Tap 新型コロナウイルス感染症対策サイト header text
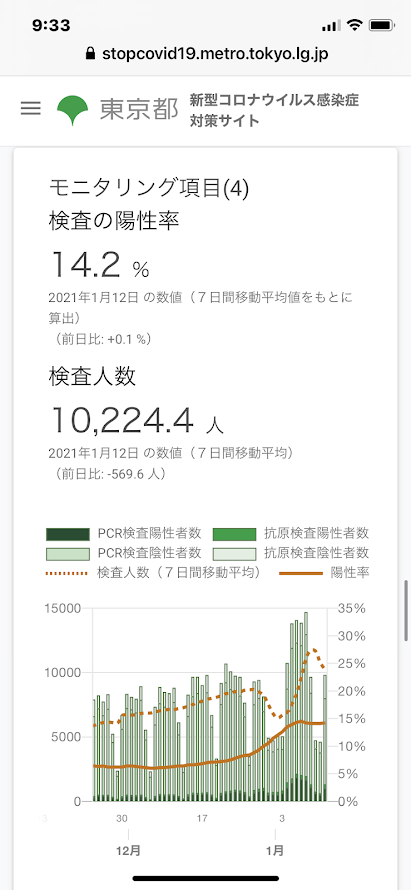411x890 pixels. pos(274,111)
